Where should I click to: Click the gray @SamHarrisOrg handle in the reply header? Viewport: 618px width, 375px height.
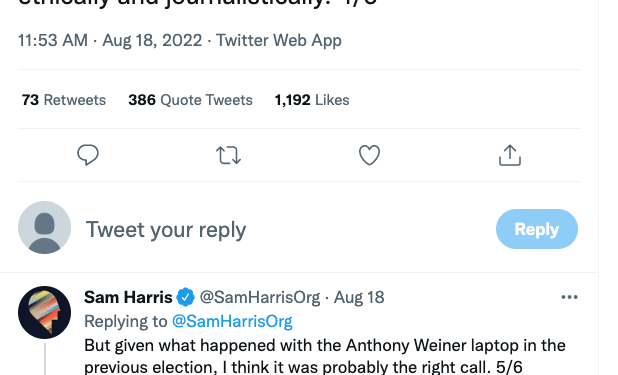click(x=260, y=297)
